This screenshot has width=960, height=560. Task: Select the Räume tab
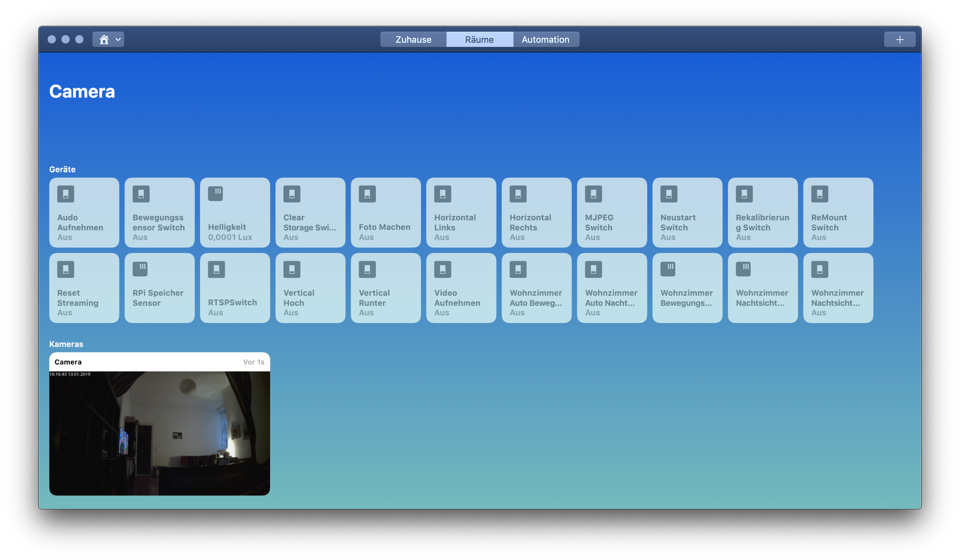(479, 40)
